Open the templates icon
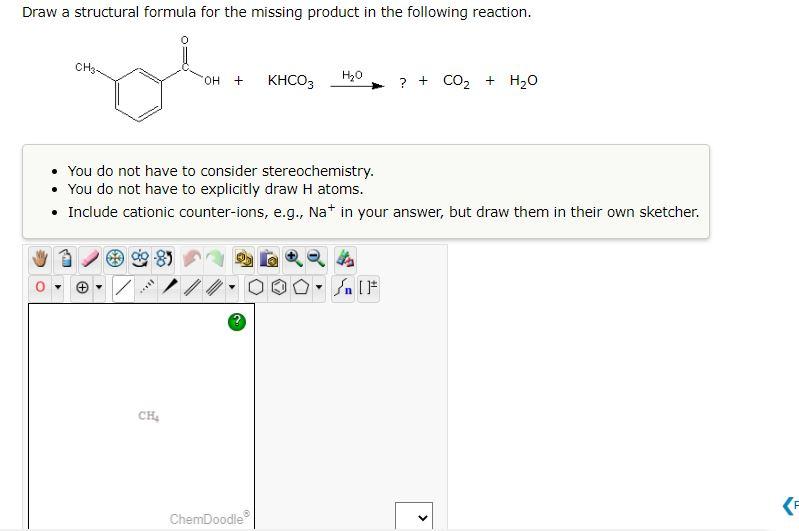 pyautogui.click(x=345, y=259)
